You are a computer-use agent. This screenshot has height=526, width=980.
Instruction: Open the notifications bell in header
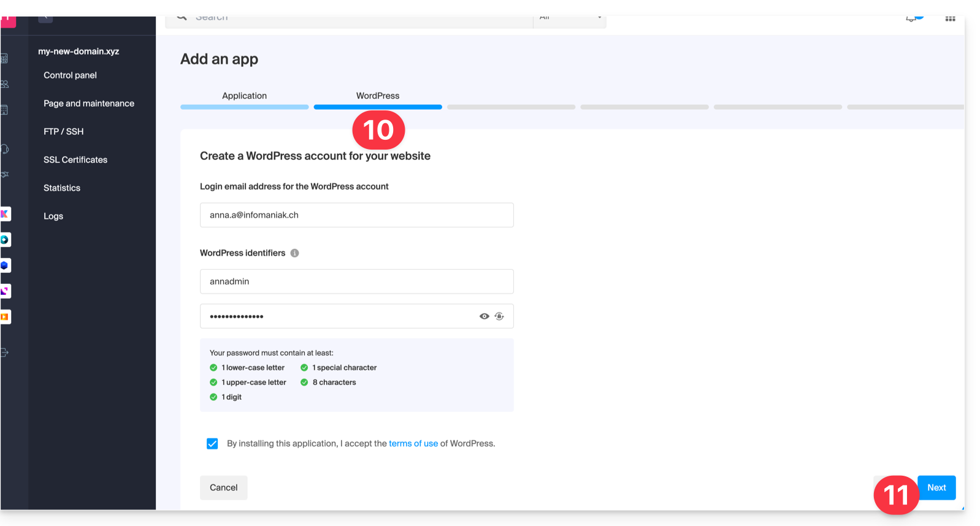pyautogui.click(x=912, y=18)
